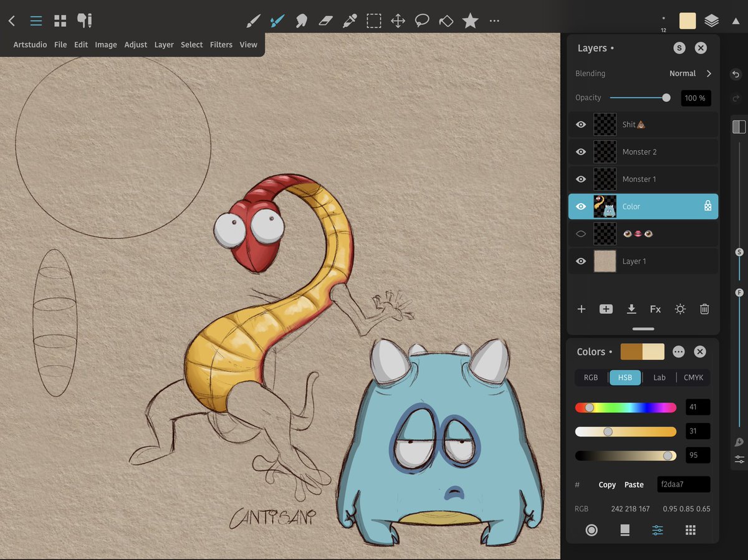
Task: Toggle the lock on Color layer
Action: point(707,206)
